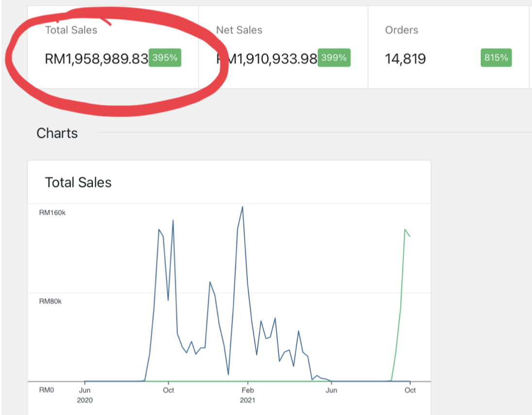Click the Total Sales summary card
Viewport: 532px width, 415px height.
(113, 47)
